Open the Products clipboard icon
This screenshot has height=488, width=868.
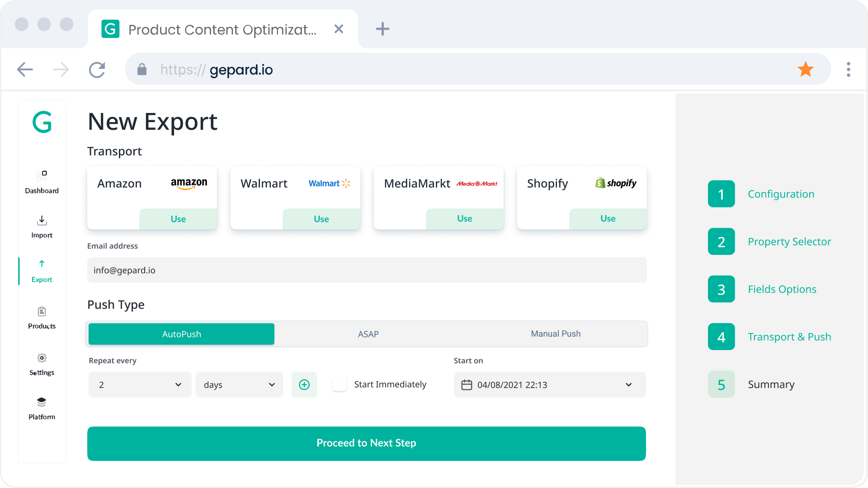click(42, 311)
